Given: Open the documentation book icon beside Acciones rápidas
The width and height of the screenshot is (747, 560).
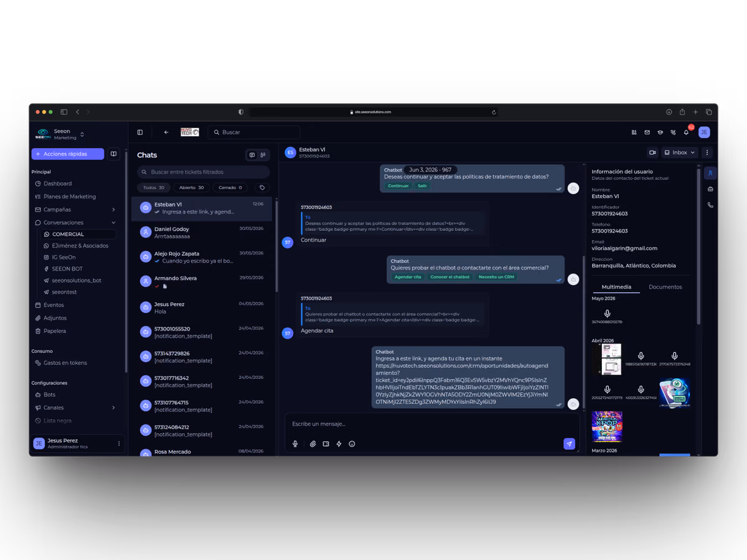Looking at the screenshot, I should pyautogui.click(x=113, y=154).
